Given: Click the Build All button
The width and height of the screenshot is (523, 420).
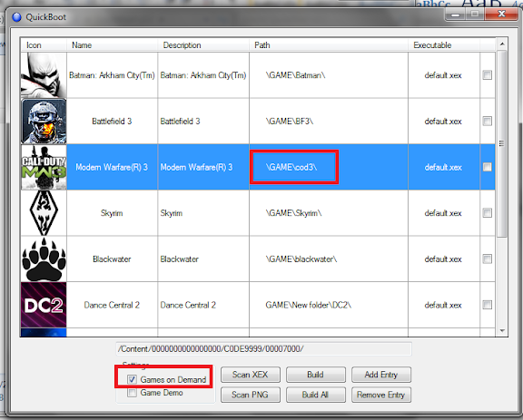Looking at the screenshot, I should [316, 395].
